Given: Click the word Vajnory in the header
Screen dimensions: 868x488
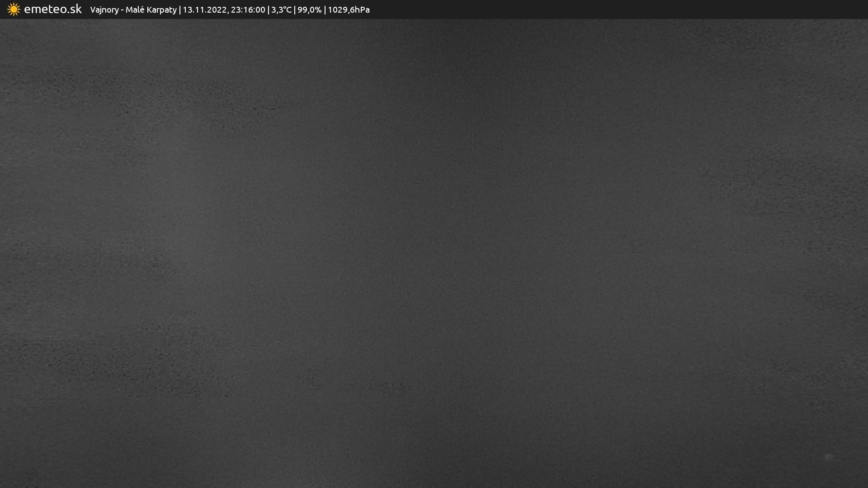Looking at the screenshot, I should point(104,10).
